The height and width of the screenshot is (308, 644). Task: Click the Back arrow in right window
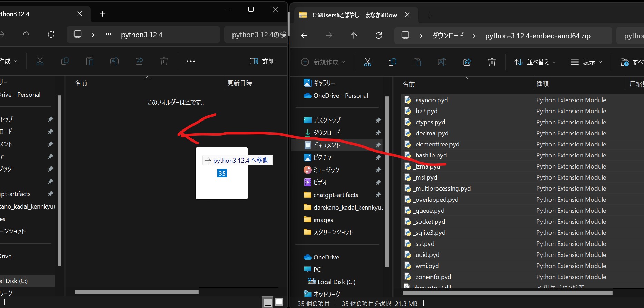(x=304, y=36)
